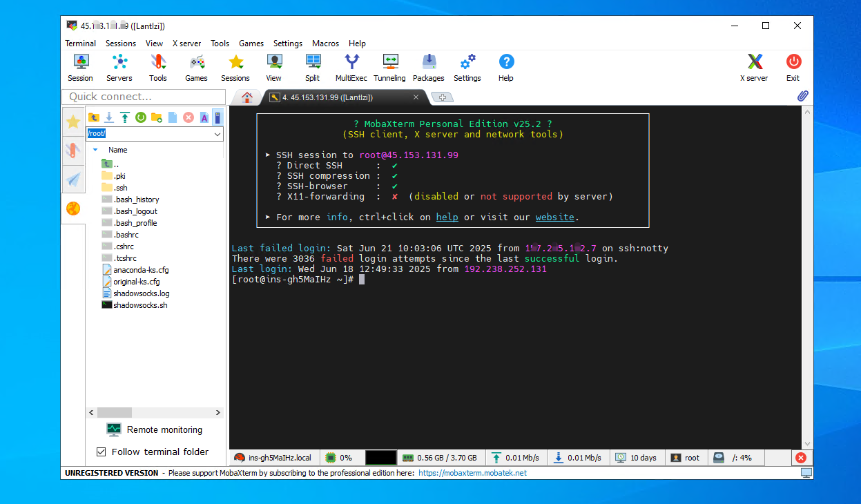Screen dimensions: 861x504
Task: Select the shadowsocks.sh file
Action: pyautogui.click(x=140, y=305)
